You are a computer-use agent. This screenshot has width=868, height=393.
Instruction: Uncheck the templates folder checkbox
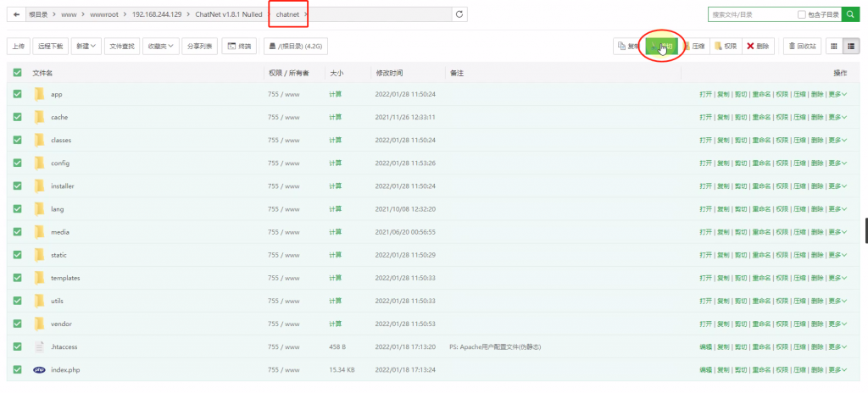pyautogui.click(x=17, y=278)
